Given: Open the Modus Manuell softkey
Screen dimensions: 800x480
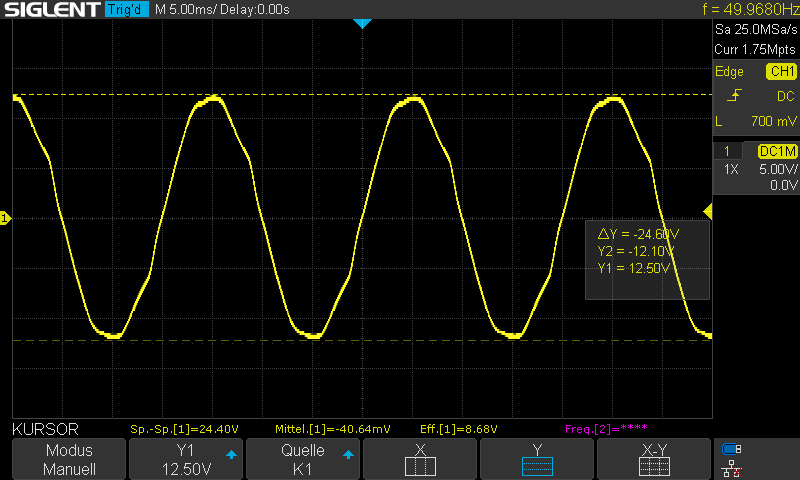Looking at the screenshot, I should click(x=69, y=459).
